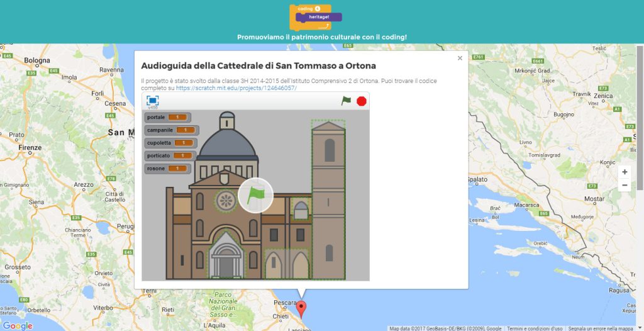Click the Mostar city label
The width and height of the screenshot is (644, 331).
[594, 199]
